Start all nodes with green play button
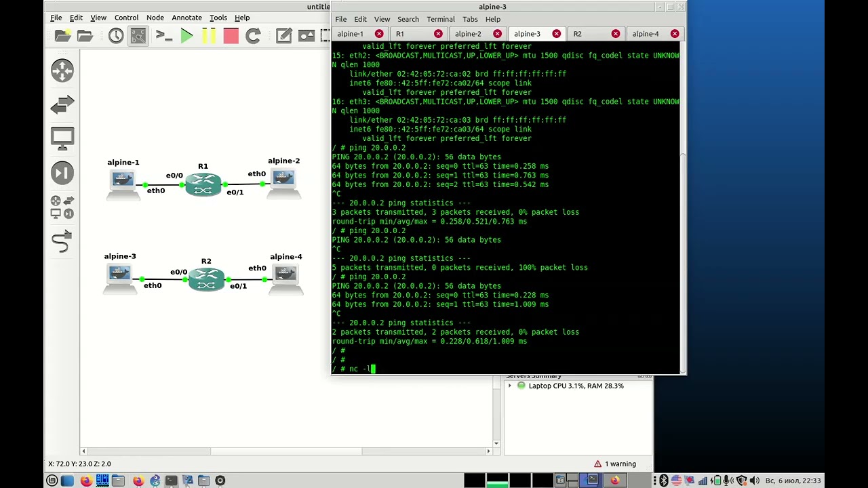The image size is (868, 488). 186,36
